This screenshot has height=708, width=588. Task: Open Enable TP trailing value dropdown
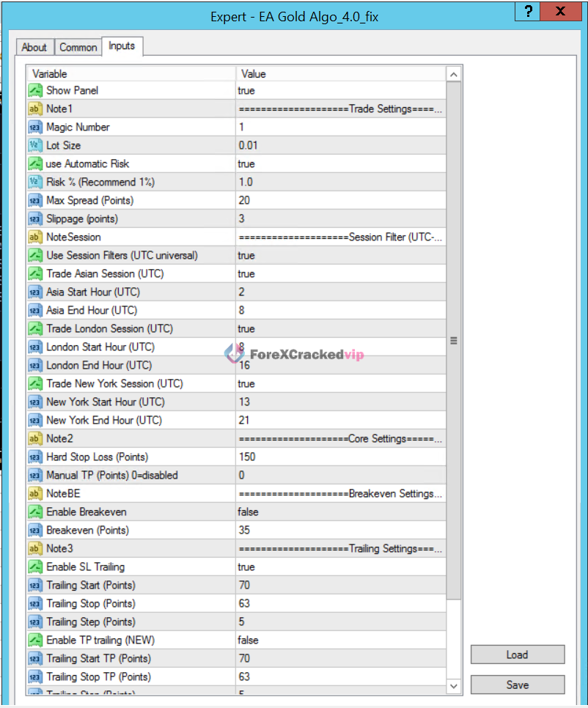[340, 640]
